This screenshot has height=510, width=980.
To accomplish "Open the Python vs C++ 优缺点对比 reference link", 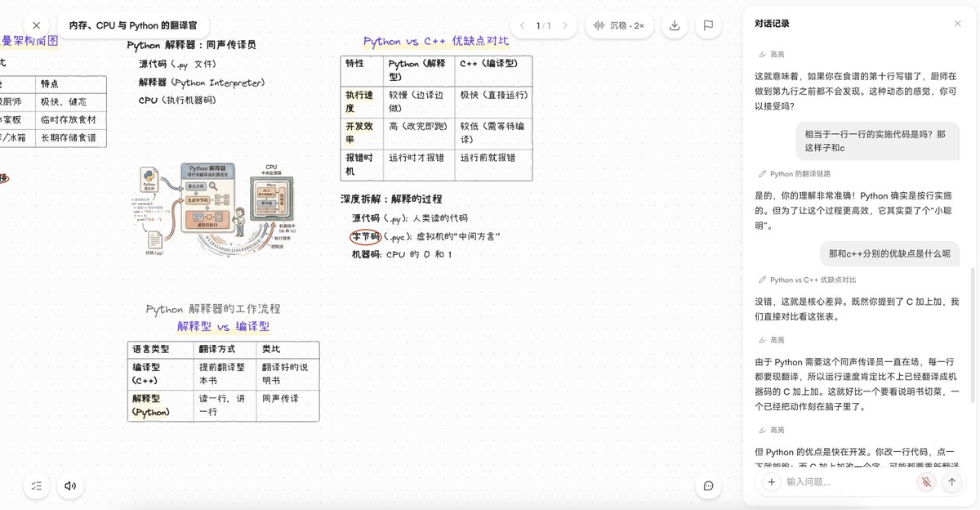I will [x=813, y=280].
